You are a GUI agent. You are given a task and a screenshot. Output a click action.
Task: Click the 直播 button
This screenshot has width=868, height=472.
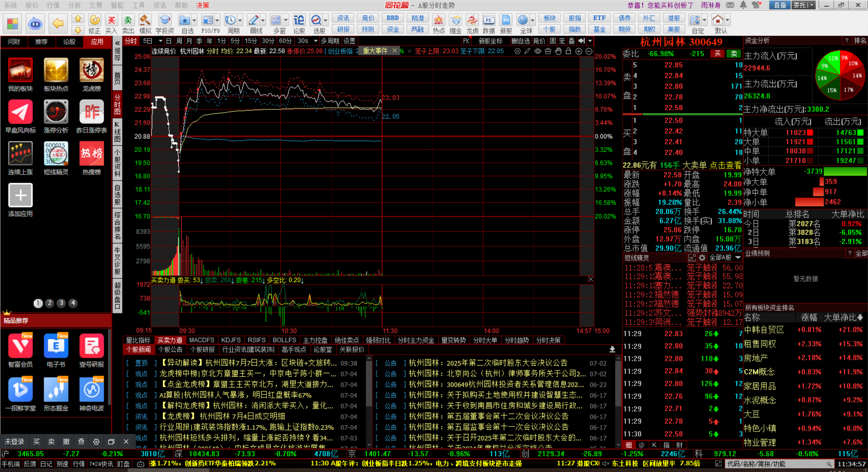780,5
